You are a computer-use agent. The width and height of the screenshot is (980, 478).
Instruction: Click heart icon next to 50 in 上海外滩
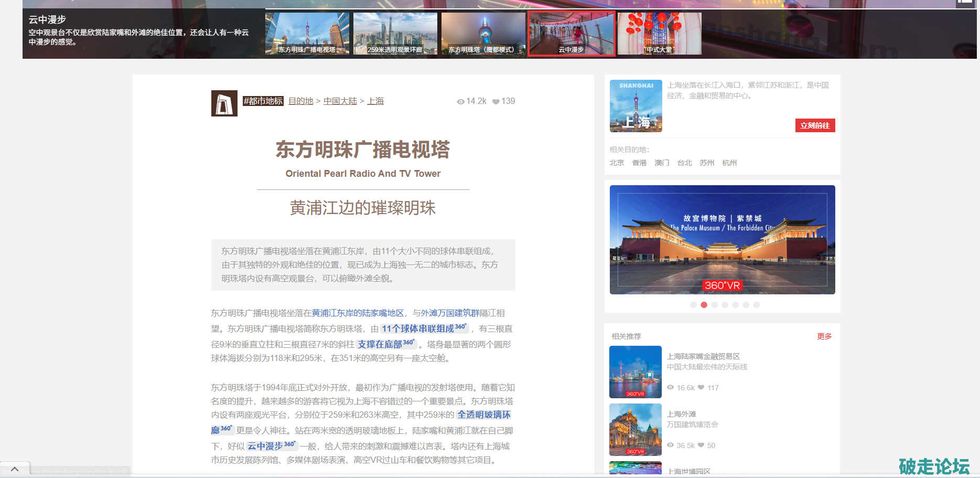click(x=701, y=445)
